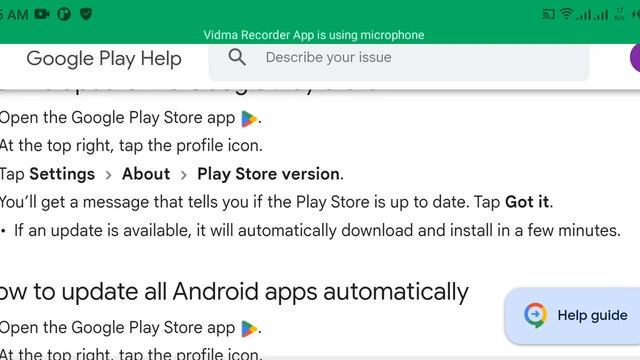This screenshot has height=360, width=640.
Task: Click the 'update all Android apps automatically' heading
Action: click(234, 292)
